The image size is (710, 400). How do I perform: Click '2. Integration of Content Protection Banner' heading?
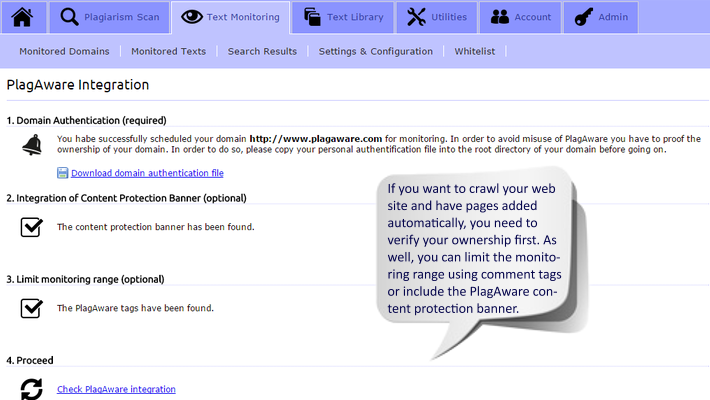(126, 198)
